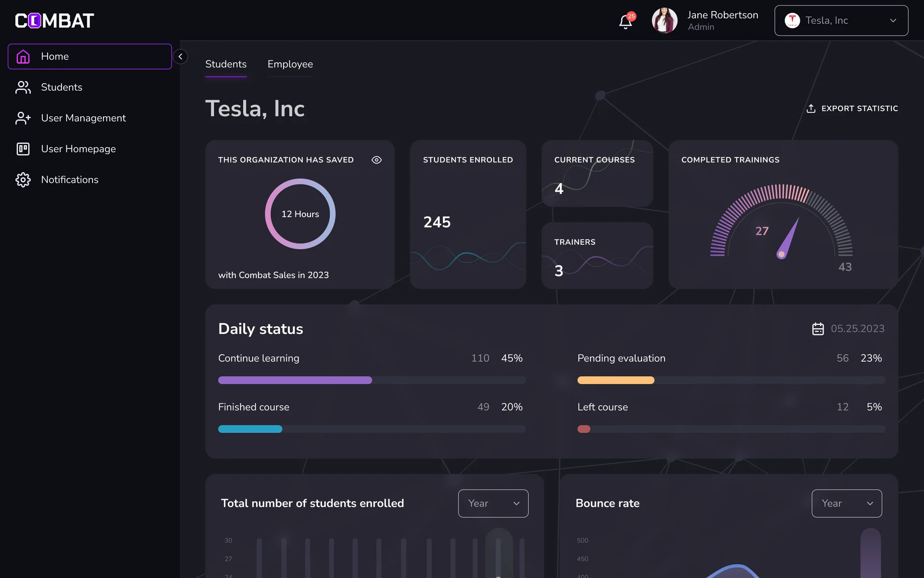Click the Completed Trainings gauge needle
924x578 pixels.
click(788, 238)
